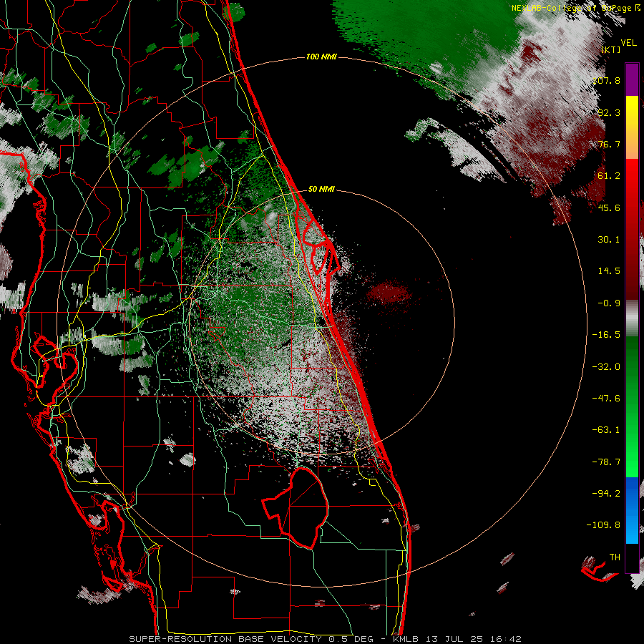Click the Lake Okeechobee outline on map

point(296,507)
